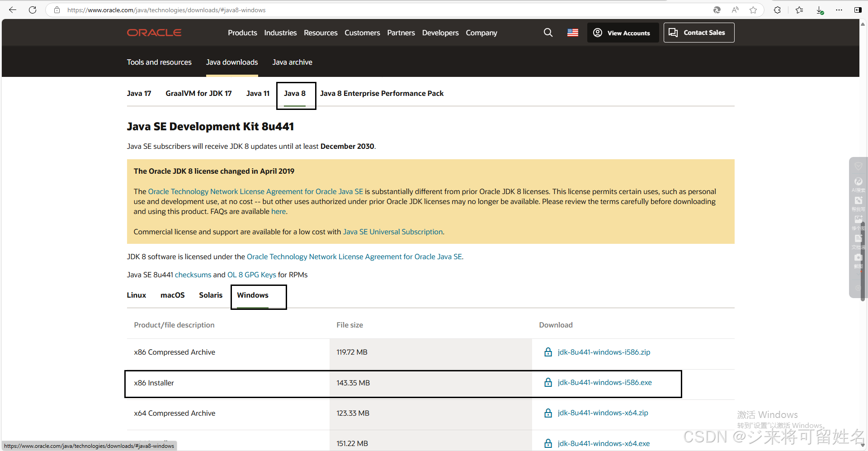View site info via lock icon
Image resolution: width=868 pixels, height=451 pixels.
(x=57, y=10)
